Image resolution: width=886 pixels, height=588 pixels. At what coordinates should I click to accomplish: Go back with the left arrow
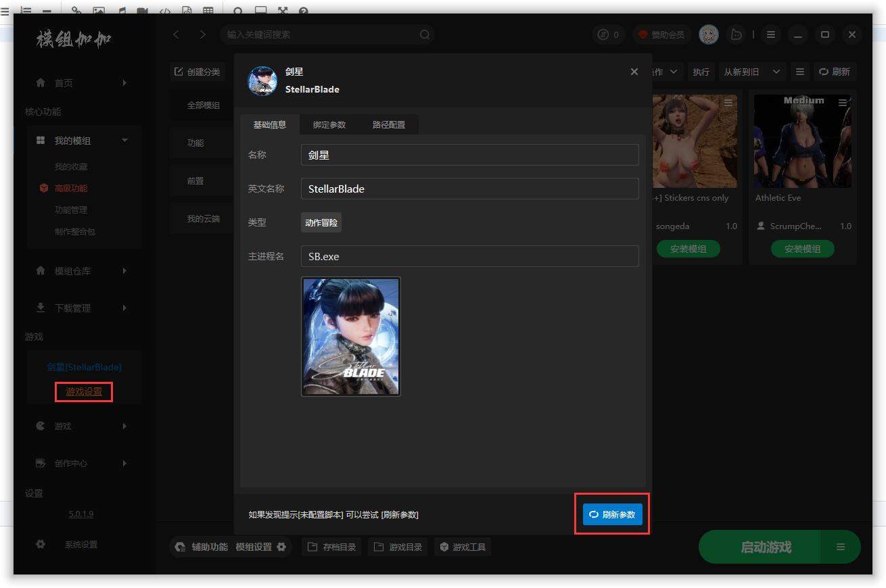[x=176, y=34]
